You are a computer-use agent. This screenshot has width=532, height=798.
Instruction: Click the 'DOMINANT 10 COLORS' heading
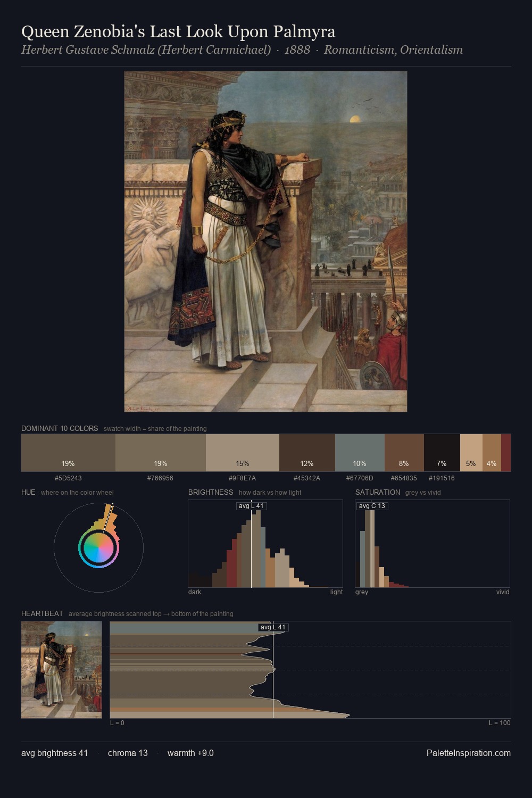[x=60, y=428]
